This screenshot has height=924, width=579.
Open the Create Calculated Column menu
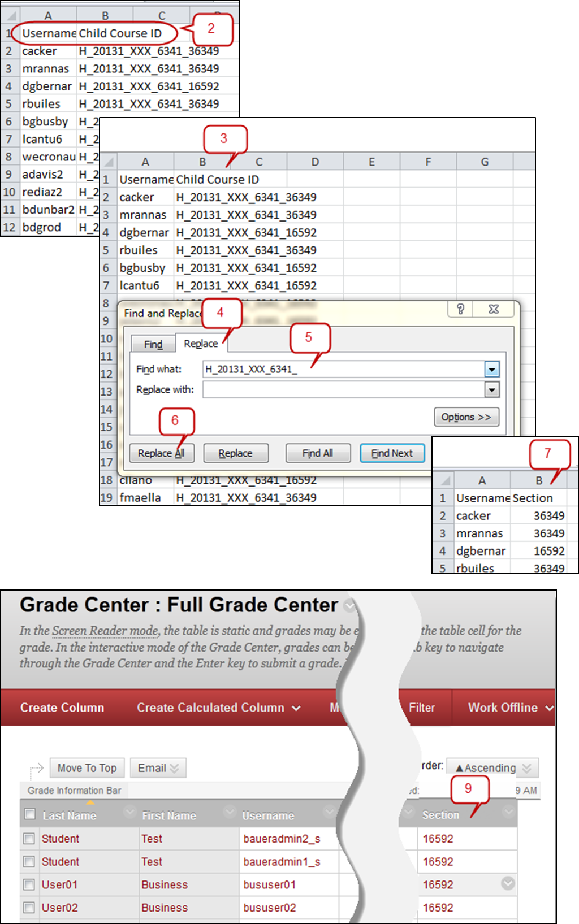pos(218,708)
